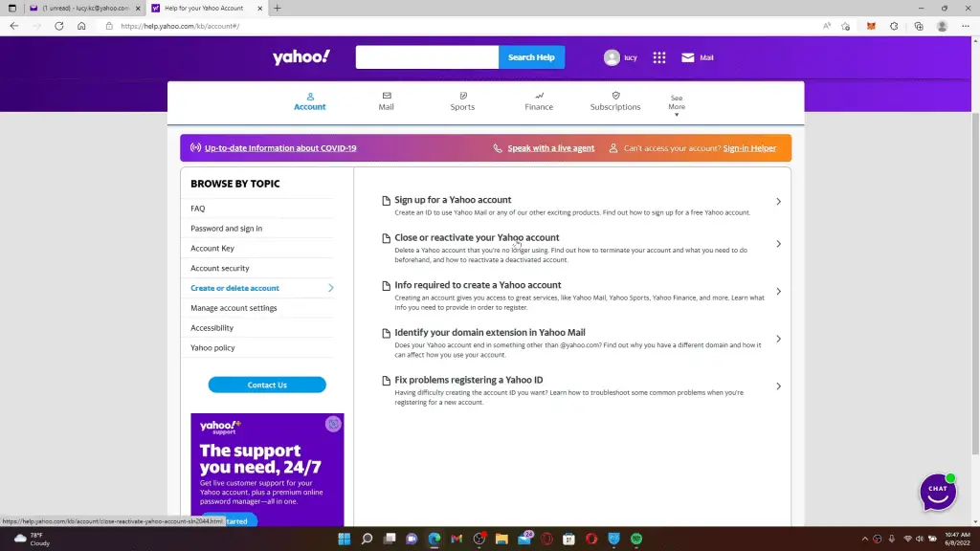Click the Read aloud icon in the address bar
This screenshot has width=980, height=551.
pos(827,26)
